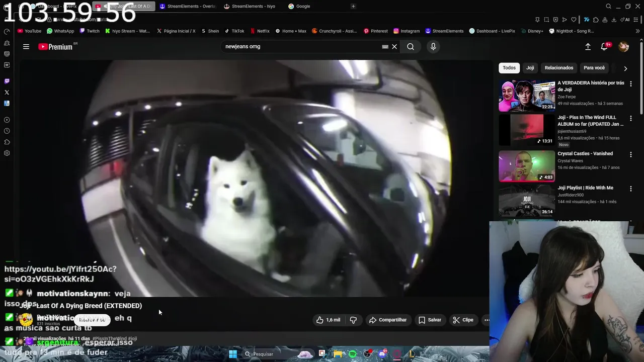Select the Joji filter chip
644x362 pixels.
click(x=530, y=68)
